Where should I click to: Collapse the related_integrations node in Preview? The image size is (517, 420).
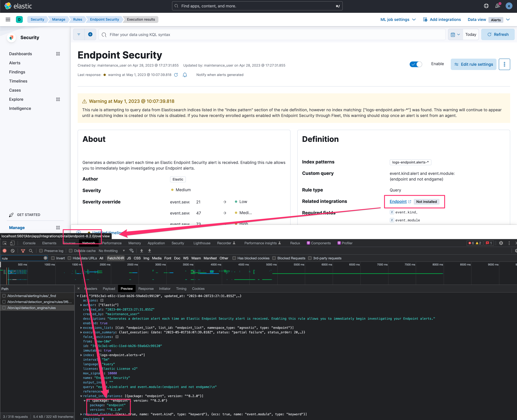click(x=81, y=396)
